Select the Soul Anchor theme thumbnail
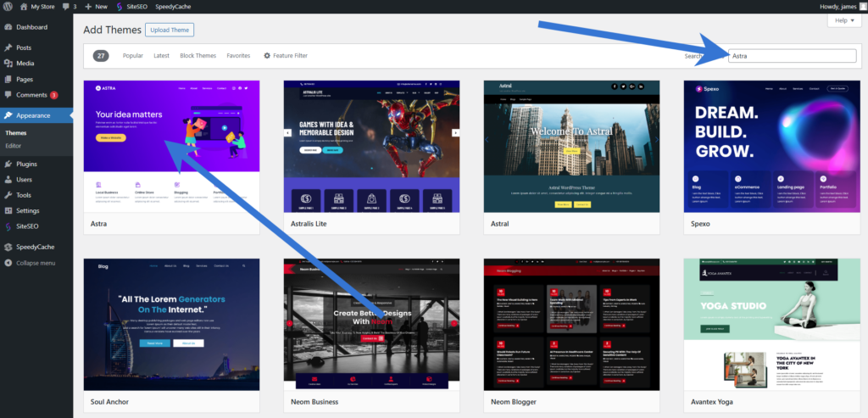The image size is (868, 418). [171, 325]
